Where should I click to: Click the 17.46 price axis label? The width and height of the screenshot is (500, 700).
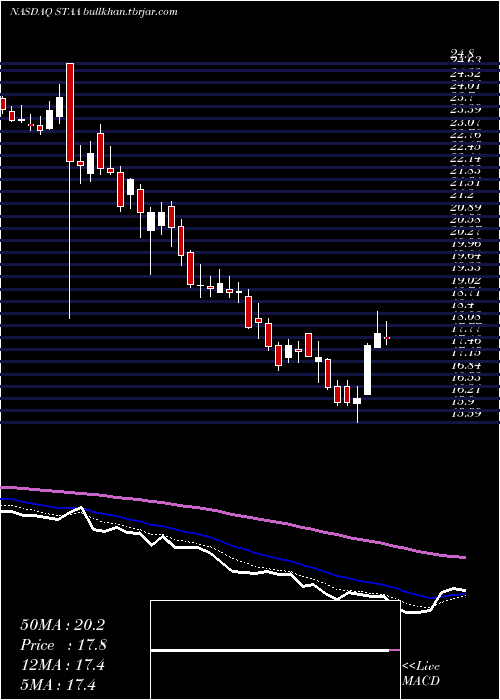click(x=465, y=341)
